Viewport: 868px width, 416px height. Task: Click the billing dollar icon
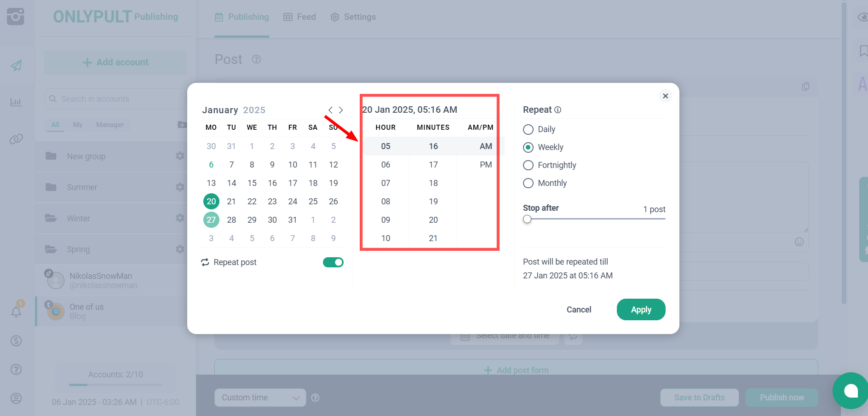click(x=16, y=341)
